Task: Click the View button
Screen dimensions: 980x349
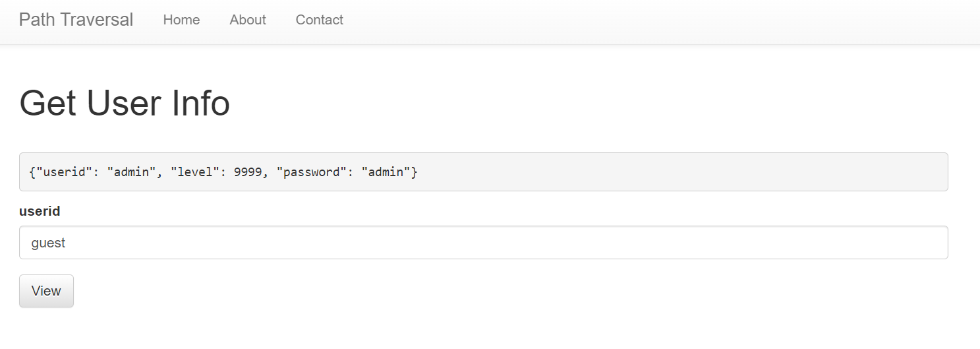Action: coord(46,291)
